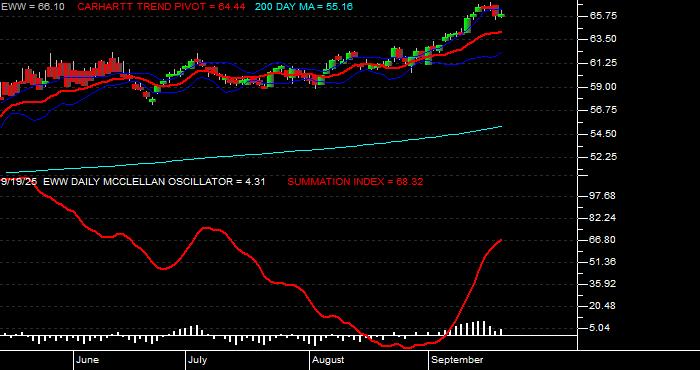
Task: Click the EWW DAILY MCCLELLAN OSCILLATOR = 4.31 text
Action: click(x=154, y=182)
